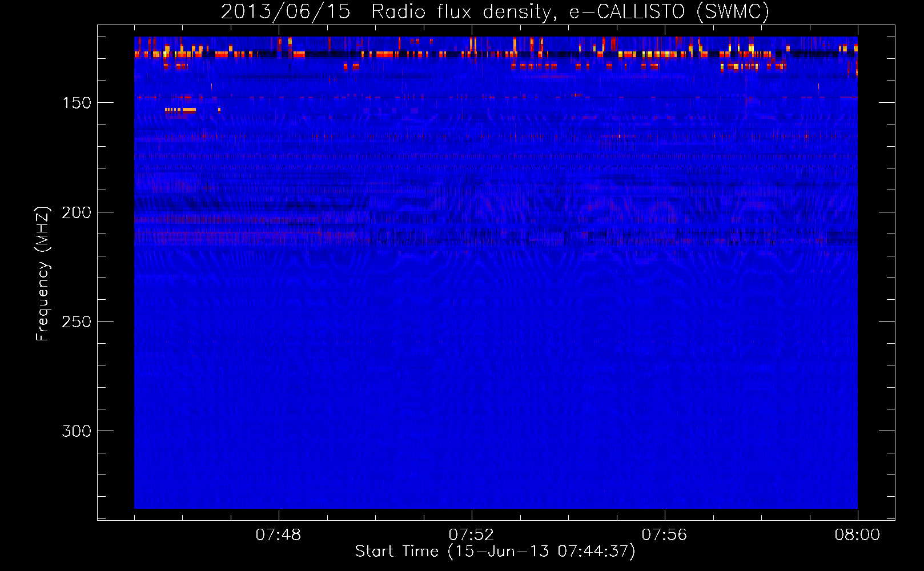This screenshot has height=571, width=924.
Task: Click the 07:52 time tick label
Action: tap(472, 535)
